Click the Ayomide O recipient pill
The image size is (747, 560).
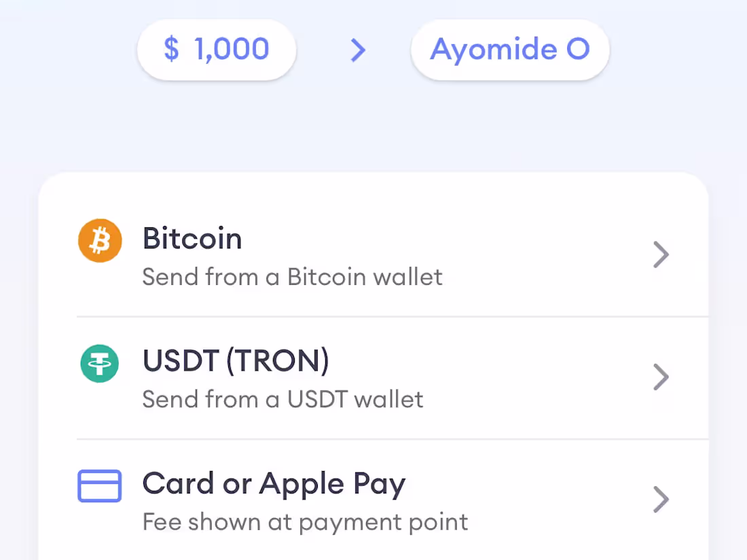point(509,50)
